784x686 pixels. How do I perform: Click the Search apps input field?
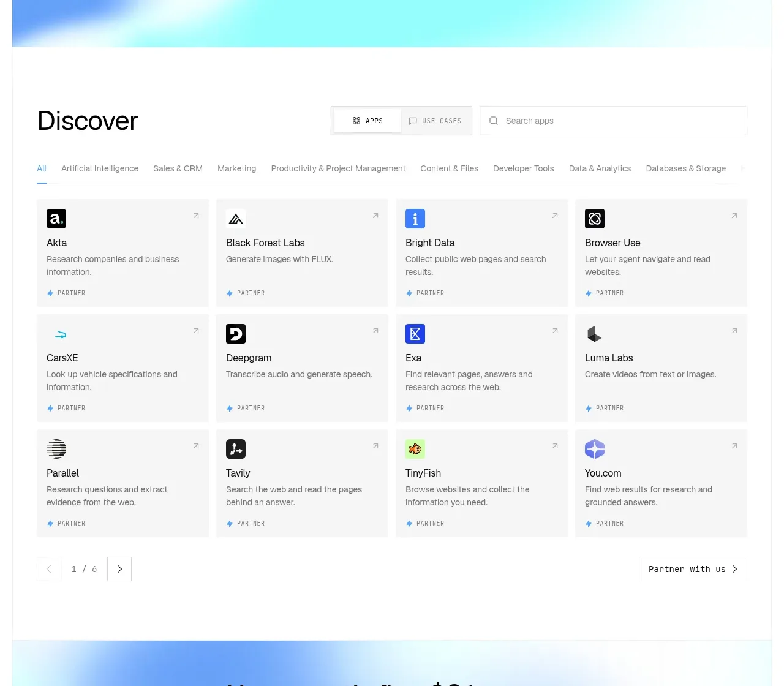(x=613, y=121)
